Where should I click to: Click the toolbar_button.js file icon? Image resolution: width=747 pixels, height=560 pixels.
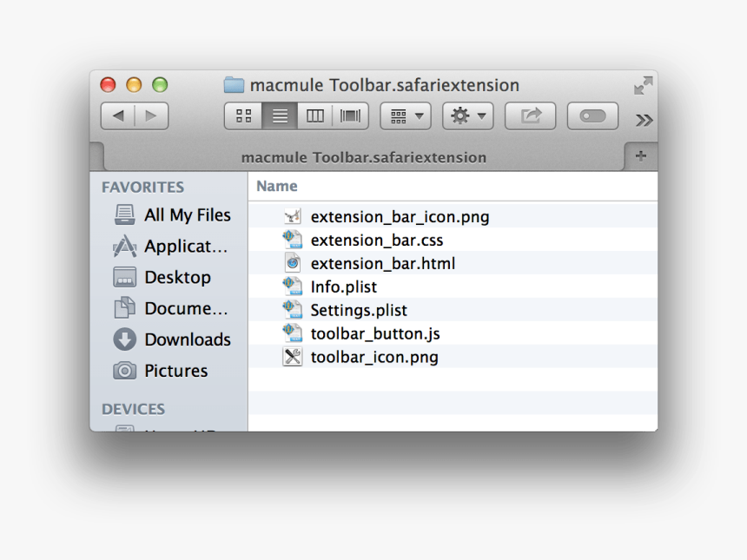(x=293, y=333)
